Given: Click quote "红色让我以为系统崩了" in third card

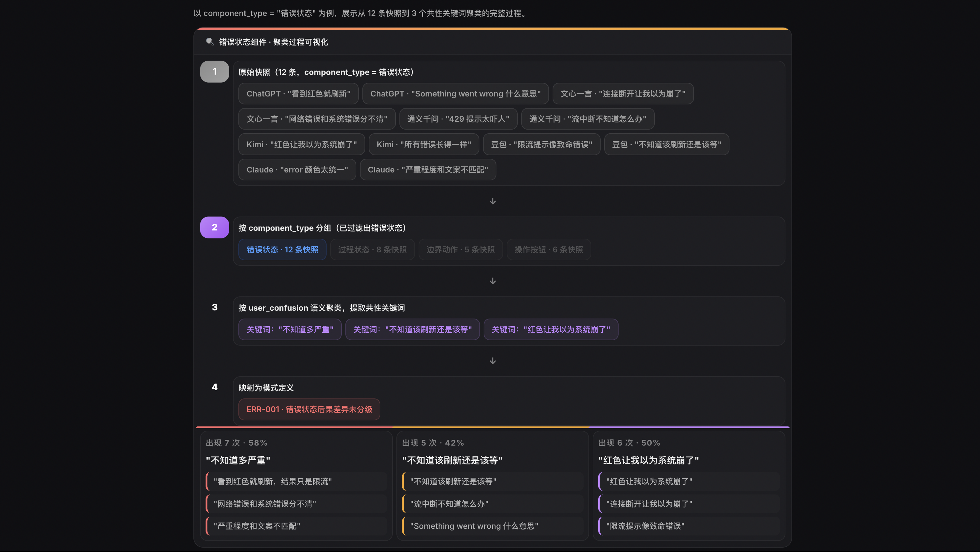Looking at the screenshot, I should [689, 481].
